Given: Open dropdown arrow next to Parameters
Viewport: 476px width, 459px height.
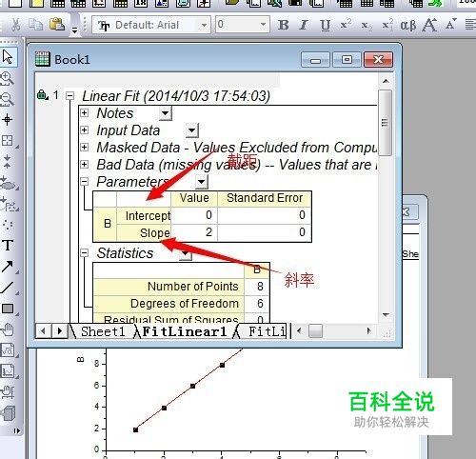Looking at the screenshot, I should click(x=202, y=182).
